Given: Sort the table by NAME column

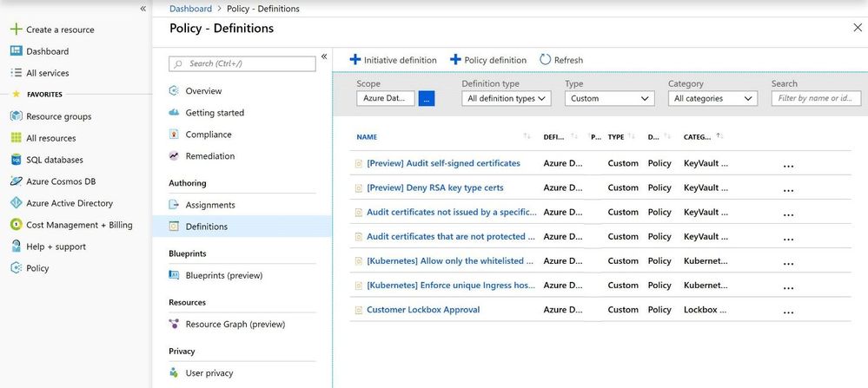Looking at the screenshot, I should pyautogui.click(x=367, y=137).
